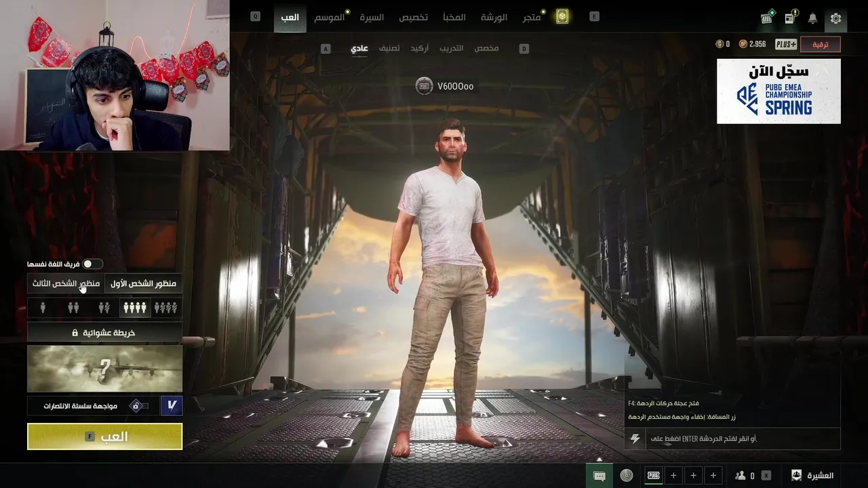Select one-man duo mode
The width and height of the screenshot is (868, 488).
point(104,308)
